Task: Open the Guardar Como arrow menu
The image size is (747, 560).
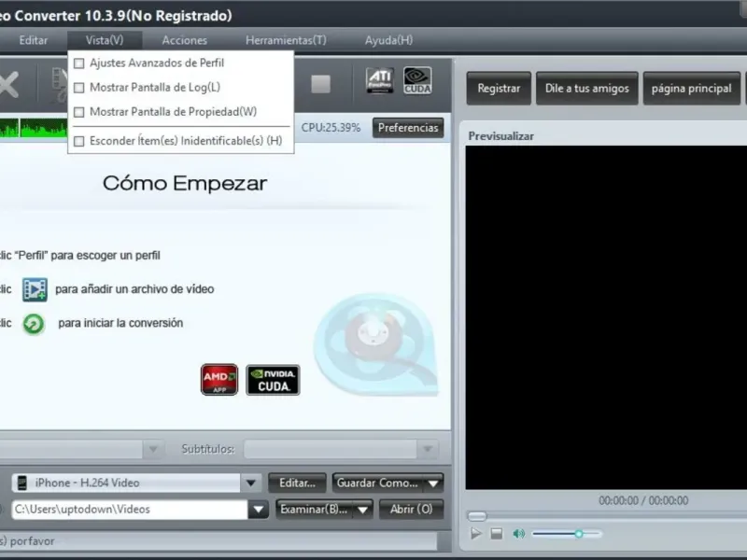Action: click(x=433, y=483)
